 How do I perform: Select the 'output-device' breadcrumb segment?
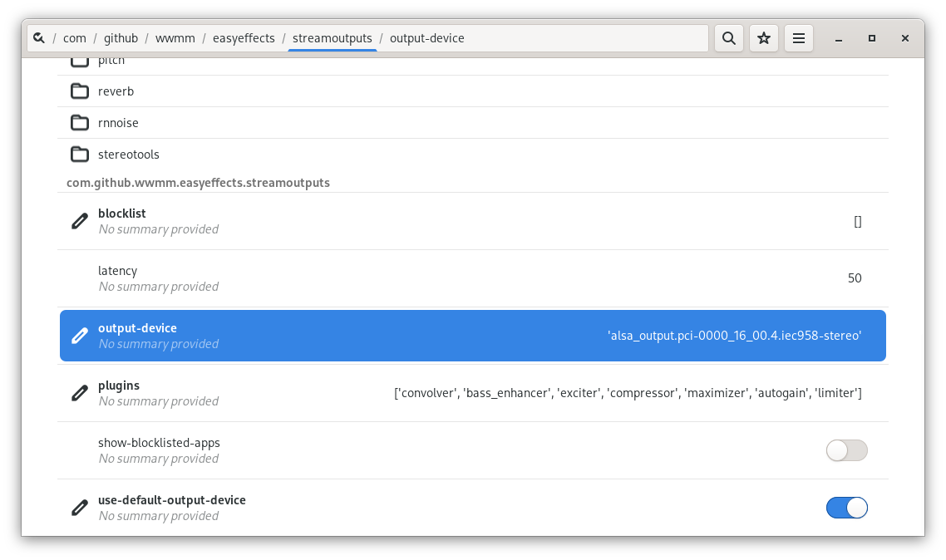427,38
